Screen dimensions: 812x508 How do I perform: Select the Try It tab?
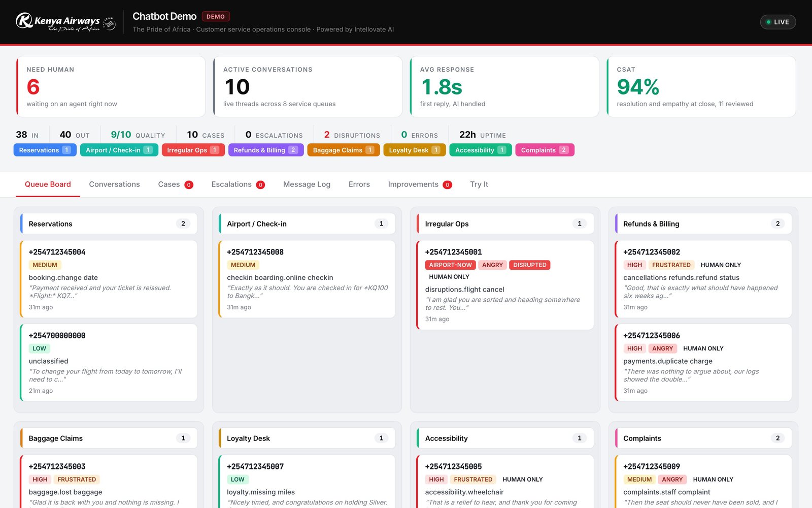click(479, 184)
